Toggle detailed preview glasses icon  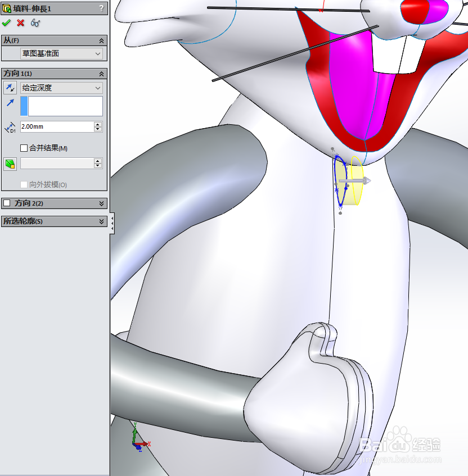coord(35,23)
